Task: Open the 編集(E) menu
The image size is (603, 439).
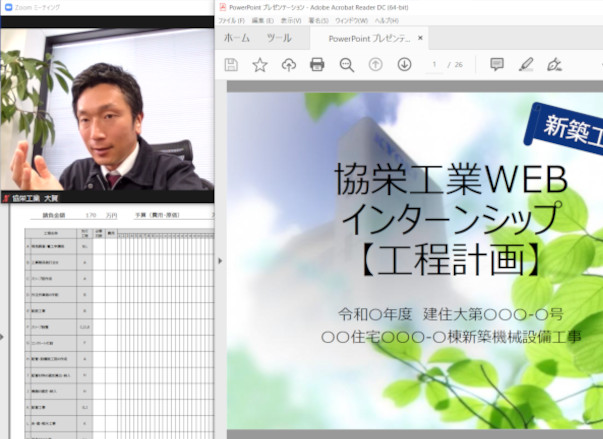Action: (263, 20)
